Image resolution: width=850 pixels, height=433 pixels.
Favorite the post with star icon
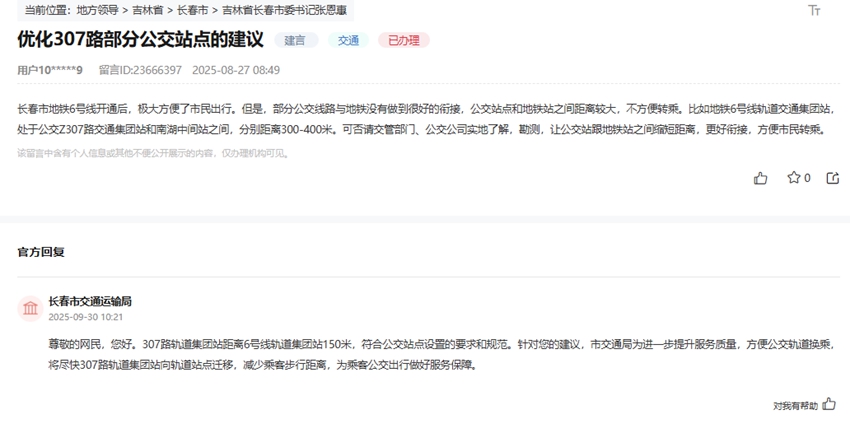point(794,178)
